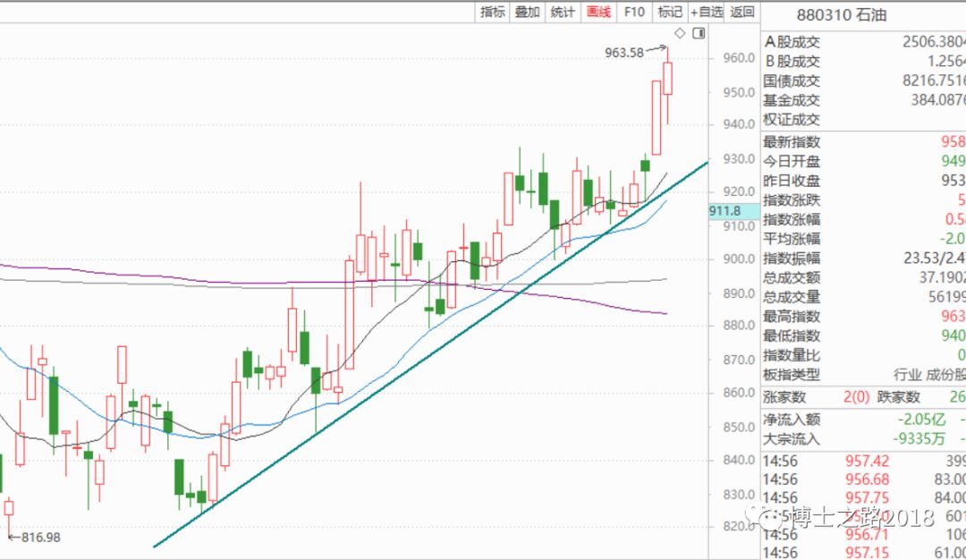This screenshot has width=966, height=560.
Task: Activate the 画线 drawing tool
Action: click(598, 12)
